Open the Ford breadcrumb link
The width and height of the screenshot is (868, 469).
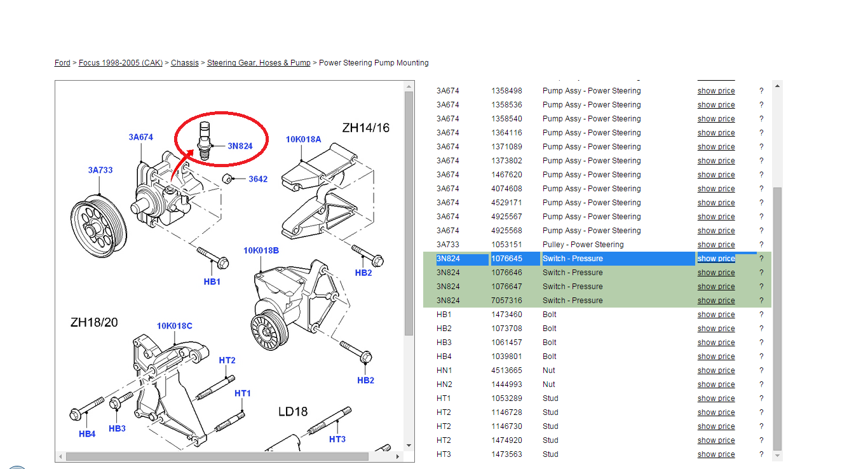coord(62,63)
